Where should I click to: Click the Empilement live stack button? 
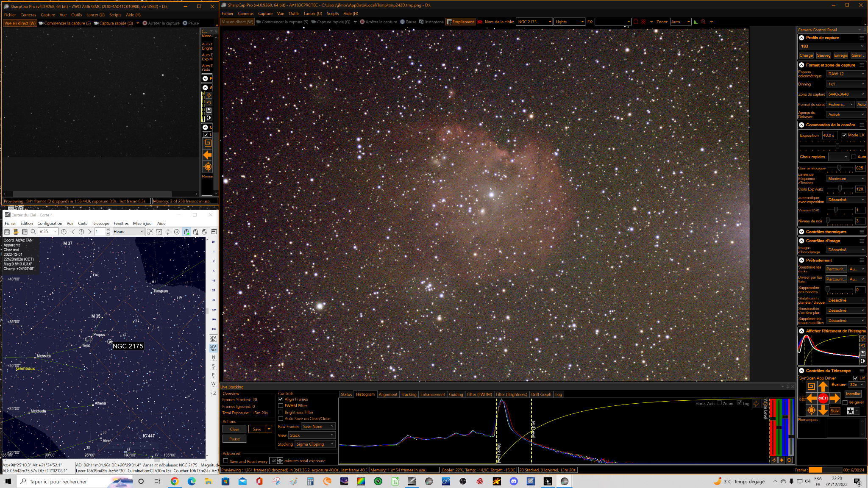point(460,22)
